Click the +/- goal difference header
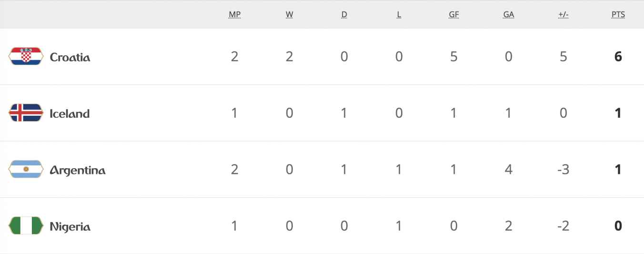Viewport: 644px width, 254px height. coord(563,15)
